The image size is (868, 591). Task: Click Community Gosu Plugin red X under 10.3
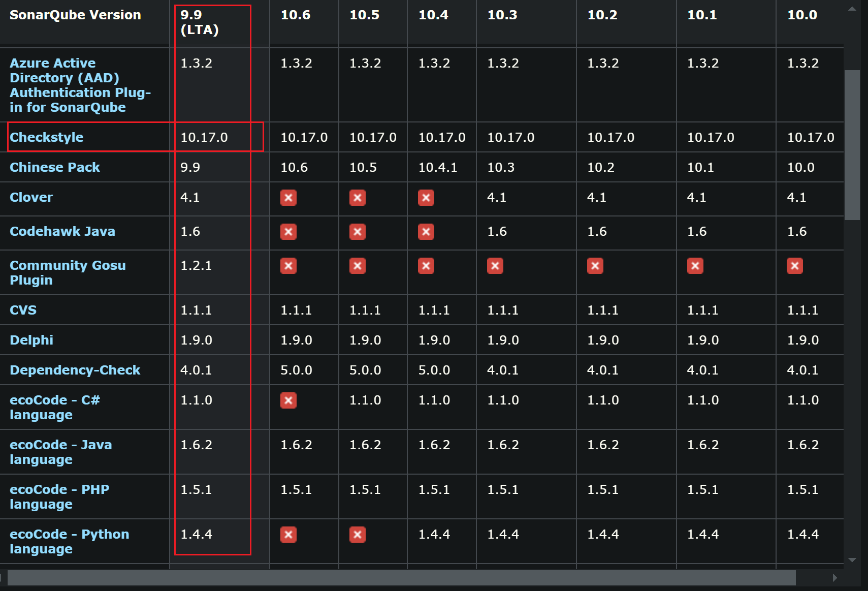[495, 266]
